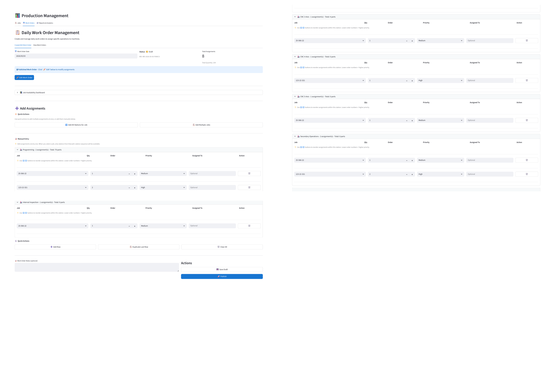This screenshot has width=555, height=392.
Task: Click Assigned To field in Internal Inspection row
Action: [x=212, y=226]
